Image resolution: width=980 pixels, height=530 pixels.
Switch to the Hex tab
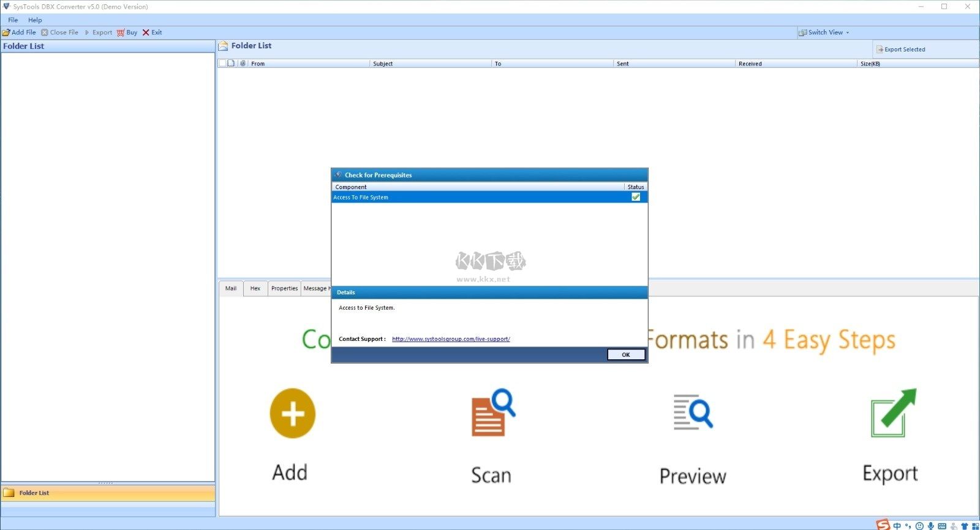pyautogui.click(x=255, y=288)
